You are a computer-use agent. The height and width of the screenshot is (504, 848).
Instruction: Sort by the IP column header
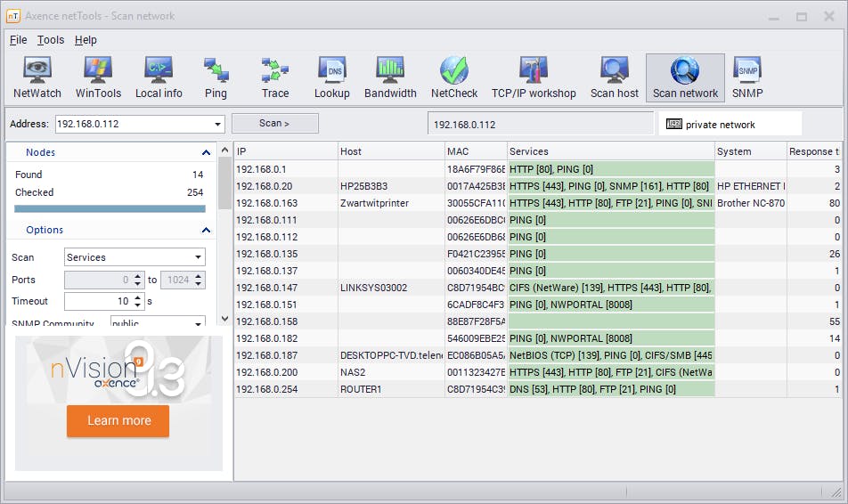286,151
